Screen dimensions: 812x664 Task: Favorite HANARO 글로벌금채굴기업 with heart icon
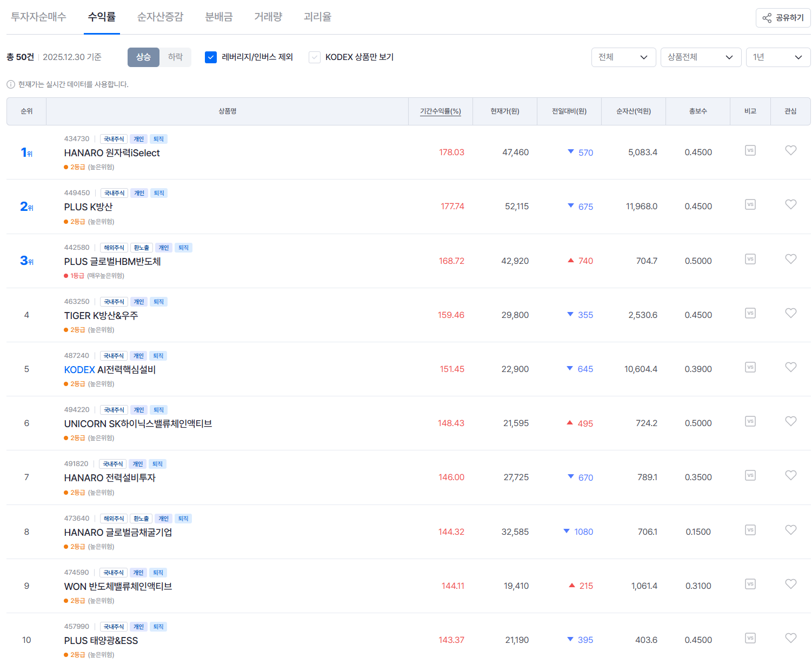point(790,530)
